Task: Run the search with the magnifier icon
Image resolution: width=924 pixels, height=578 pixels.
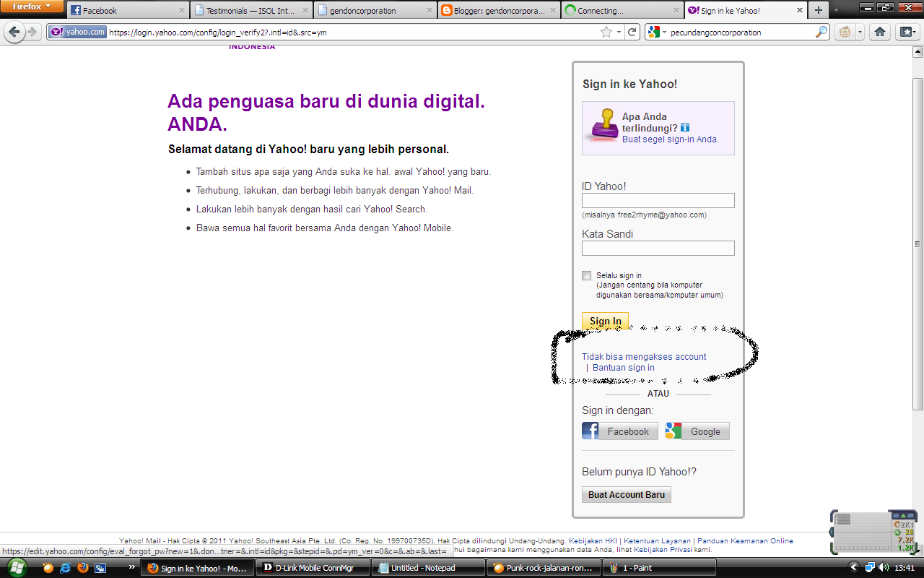Action: tap(821, 32)
